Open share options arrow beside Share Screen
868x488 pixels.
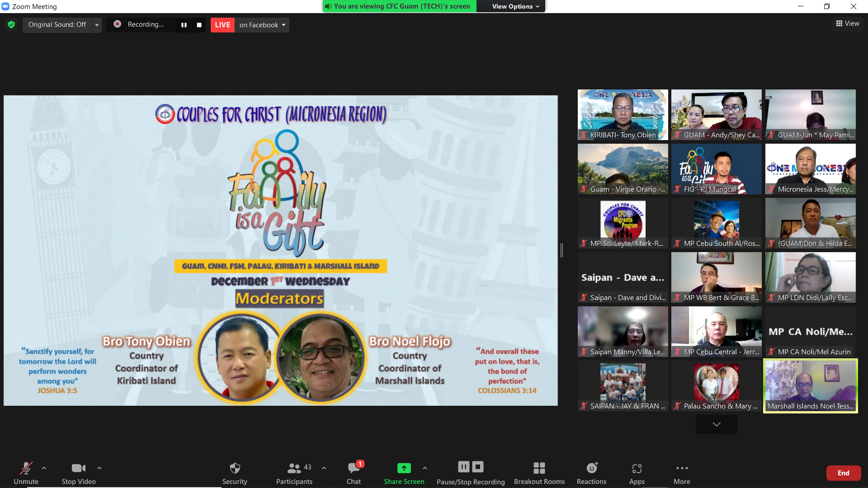[x=425, y=468]
